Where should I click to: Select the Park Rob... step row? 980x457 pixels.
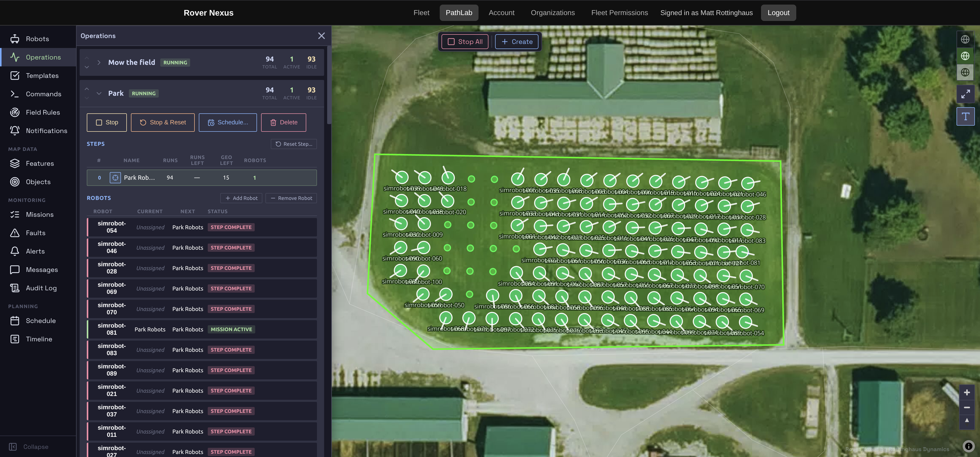[x=202, y=178]
